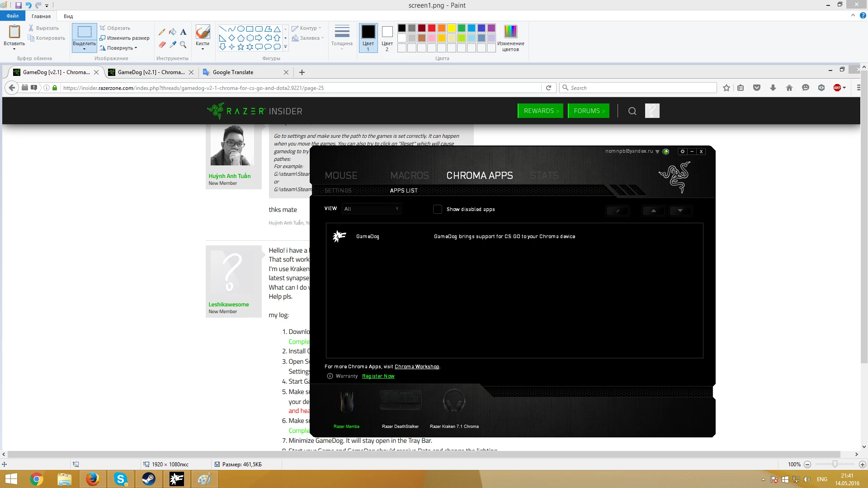868x488 pixels.
Task: Select the Eraser tool
Action: point(162,44)
